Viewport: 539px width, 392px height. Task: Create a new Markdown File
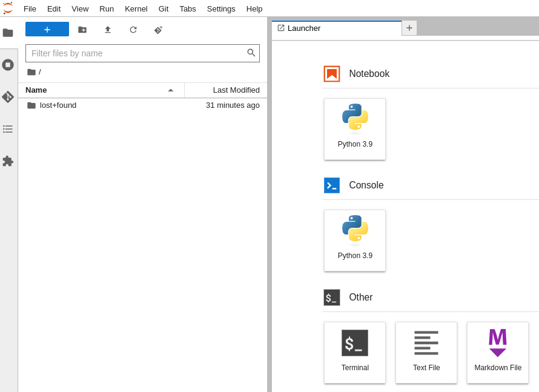coord(498,353)
